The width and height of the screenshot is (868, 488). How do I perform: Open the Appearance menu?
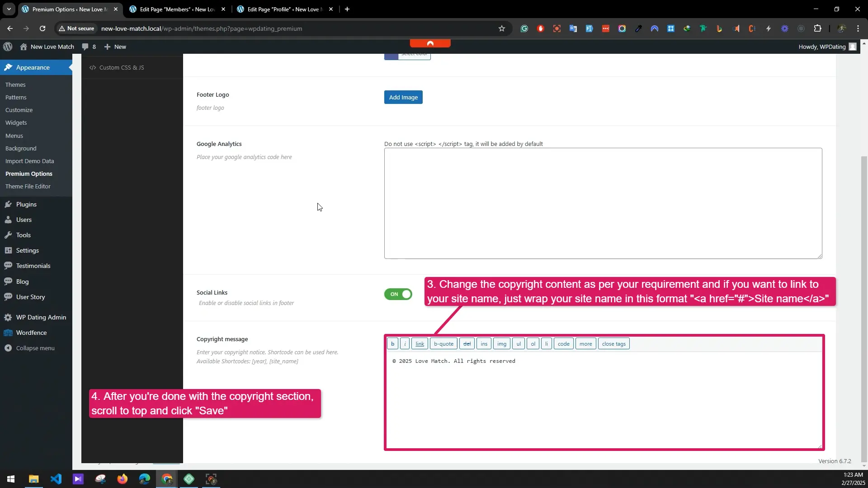[x=36, y=67]
